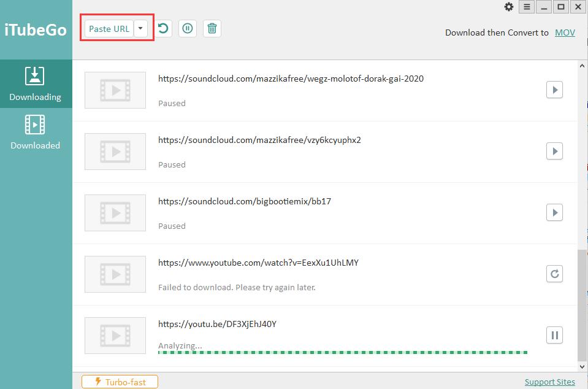Click the scroll up arrow of list

582,66
